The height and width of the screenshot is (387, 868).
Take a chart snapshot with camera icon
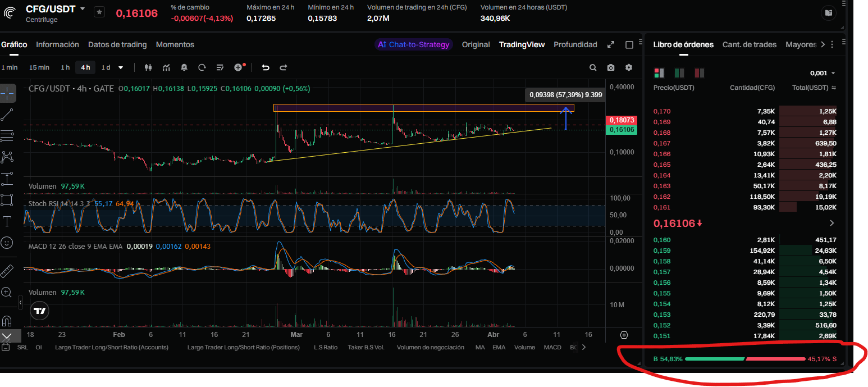611,67
